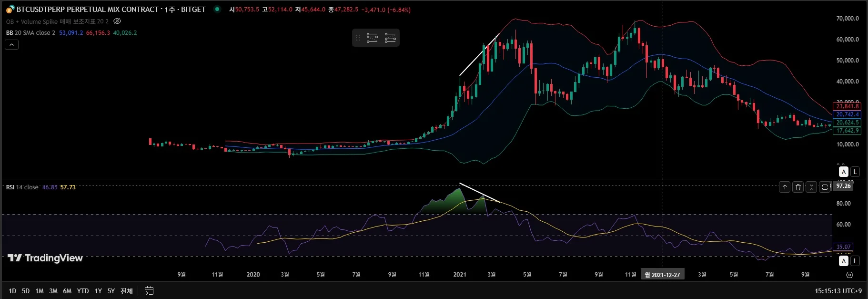Screen dimensions: 868x299
Task: Click BB upper value 66,156.3
Action: 98,33
